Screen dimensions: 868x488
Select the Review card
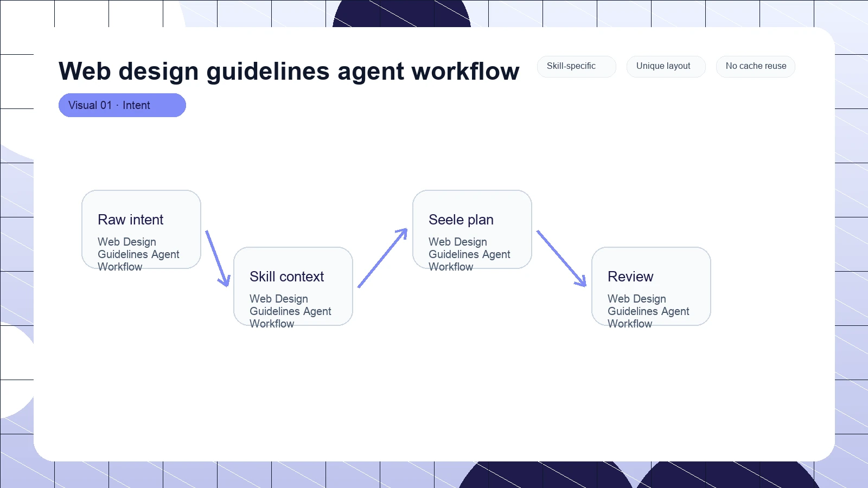click(651, 286)
